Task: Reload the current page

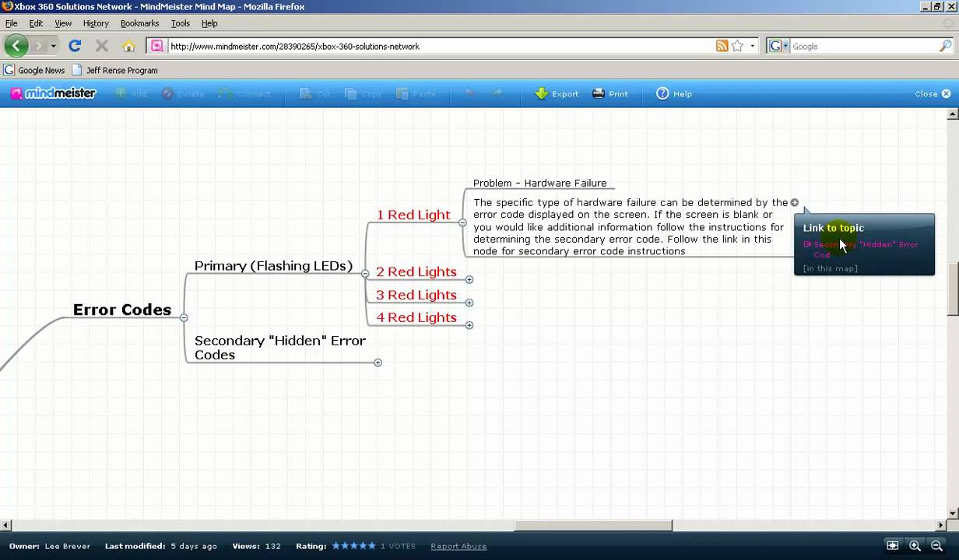Action: click(x=75, y=46)
